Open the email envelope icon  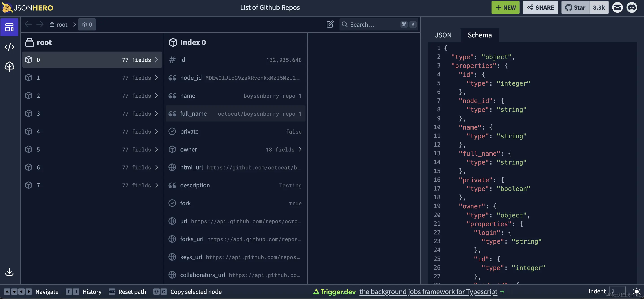[617, 7]
